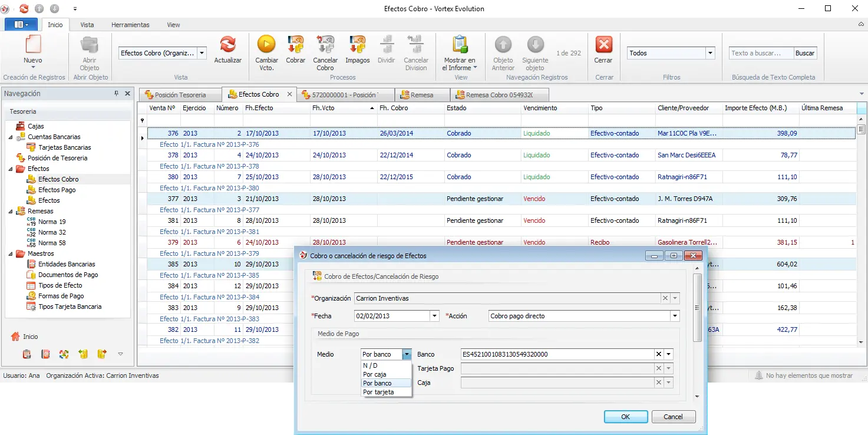Expand navigation bottom icons overflow arrow
Viewport: 868px width, 435px height.
tap(120, 354)
